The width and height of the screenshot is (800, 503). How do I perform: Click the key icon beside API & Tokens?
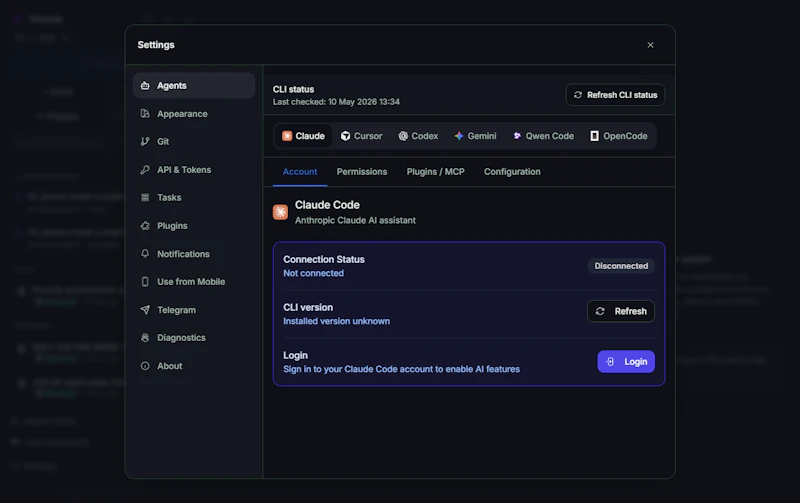pos(145,170)
